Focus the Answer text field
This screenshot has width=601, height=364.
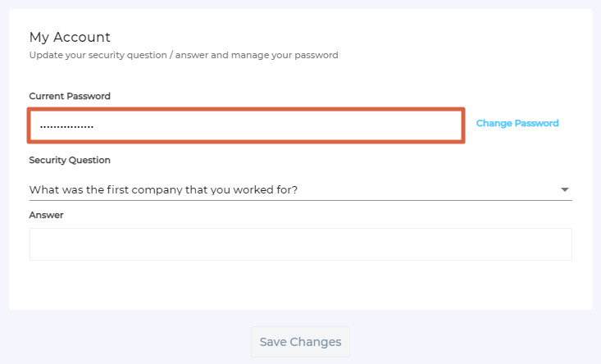(x=300, y=244)
